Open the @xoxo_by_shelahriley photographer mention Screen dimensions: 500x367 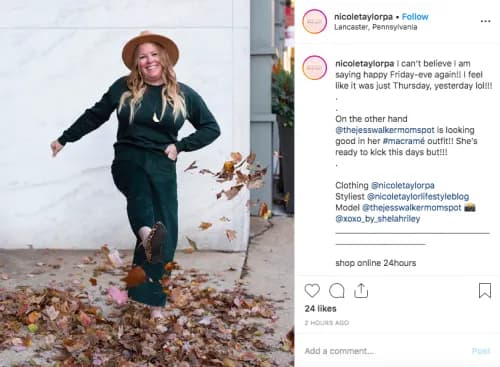click(x=378, y=219)
